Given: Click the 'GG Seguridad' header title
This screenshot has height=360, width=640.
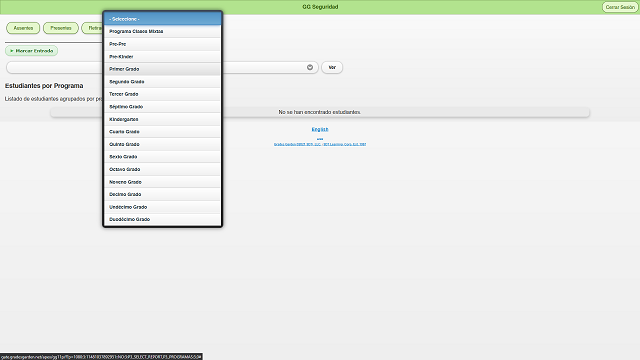Looking at the screenshot, I should (x=320, y=7).
